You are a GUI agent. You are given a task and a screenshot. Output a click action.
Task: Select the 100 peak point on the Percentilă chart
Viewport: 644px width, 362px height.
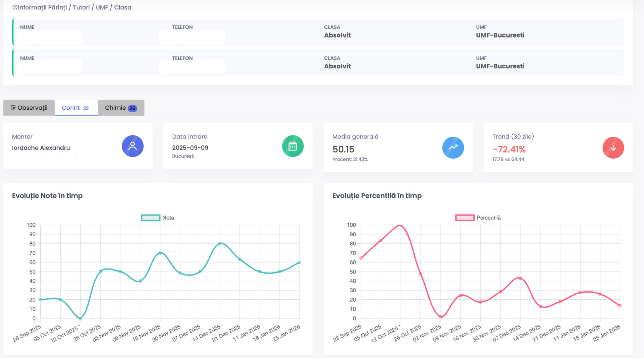[x=400, y=225]
